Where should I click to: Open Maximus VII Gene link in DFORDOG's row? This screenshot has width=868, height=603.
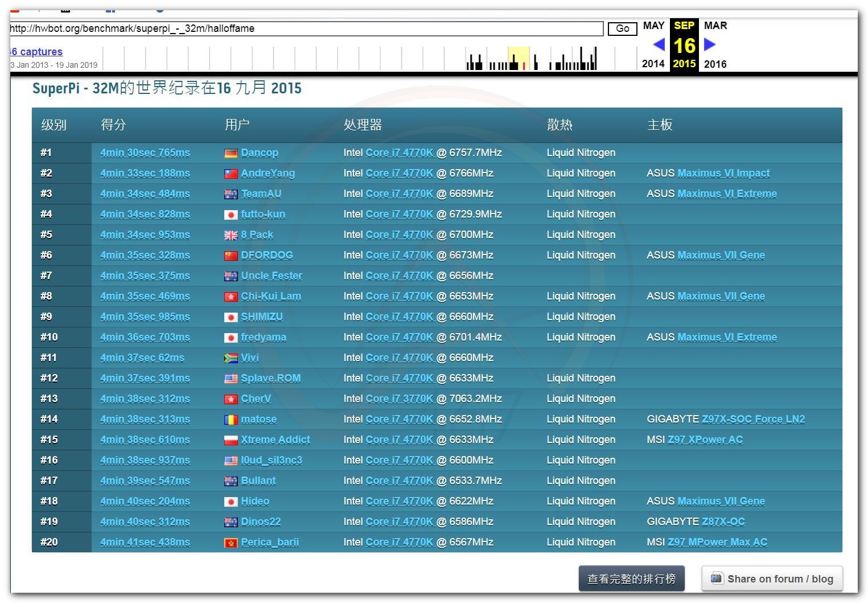pos(721,255)
